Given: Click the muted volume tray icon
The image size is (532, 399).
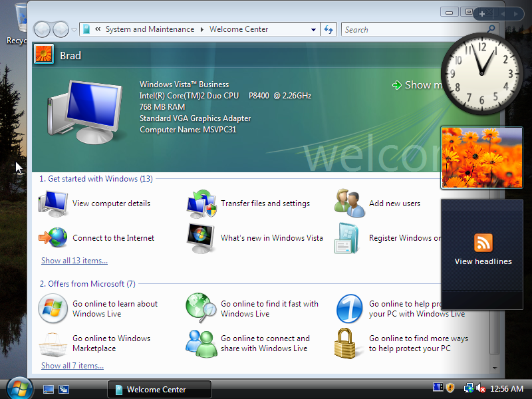Looking at the screenshot, I should point(480,388).
